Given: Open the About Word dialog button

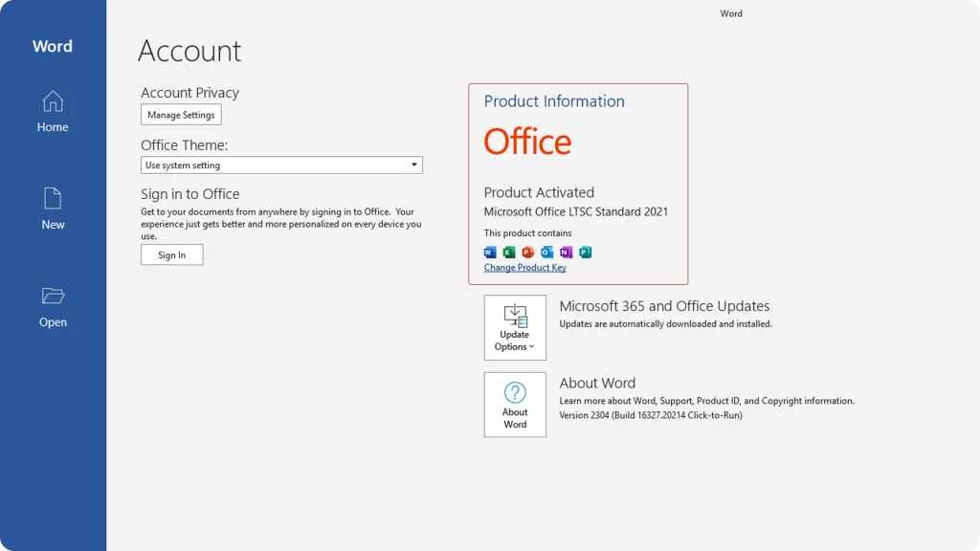Looking at the screenshot, I should [x=515, y=405].
